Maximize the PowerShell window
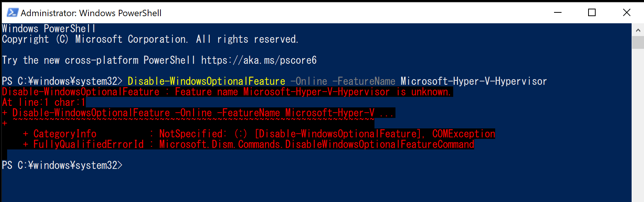The height and width of the screenshot is (202, 644). click(x=592, y=12)
